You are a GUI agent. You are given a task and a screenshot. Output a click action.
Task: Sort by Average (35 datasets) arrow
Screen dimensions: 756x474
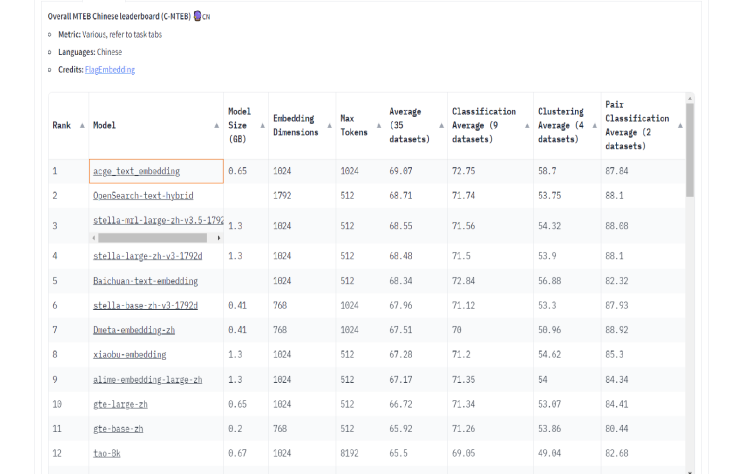pyautogui.click(x=442, y=125)
